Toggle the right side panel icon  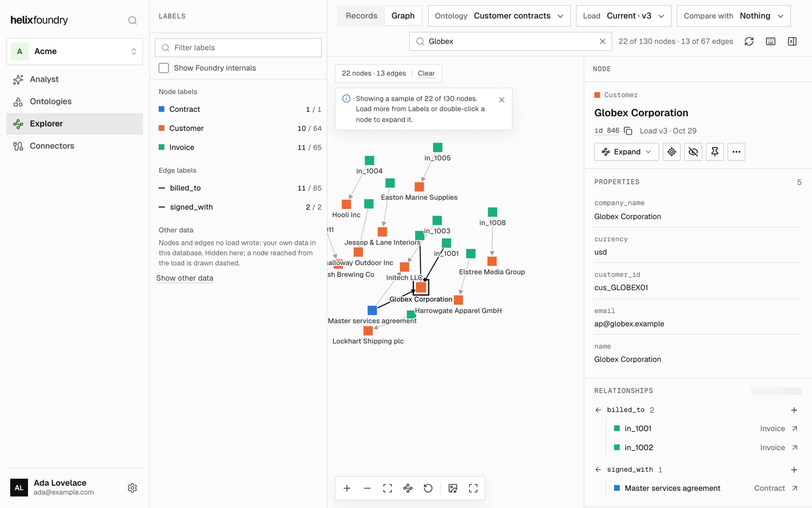792,41
